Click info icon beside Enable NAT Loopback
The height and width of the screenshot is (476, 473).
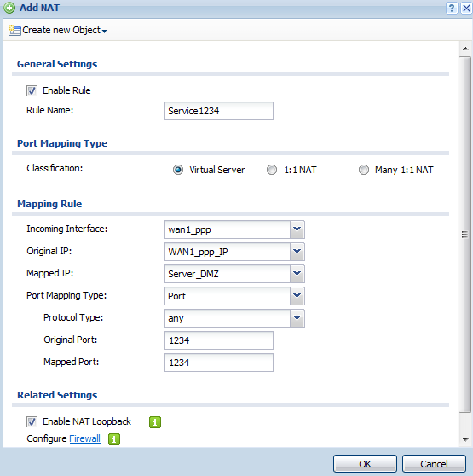coord(155,422)
